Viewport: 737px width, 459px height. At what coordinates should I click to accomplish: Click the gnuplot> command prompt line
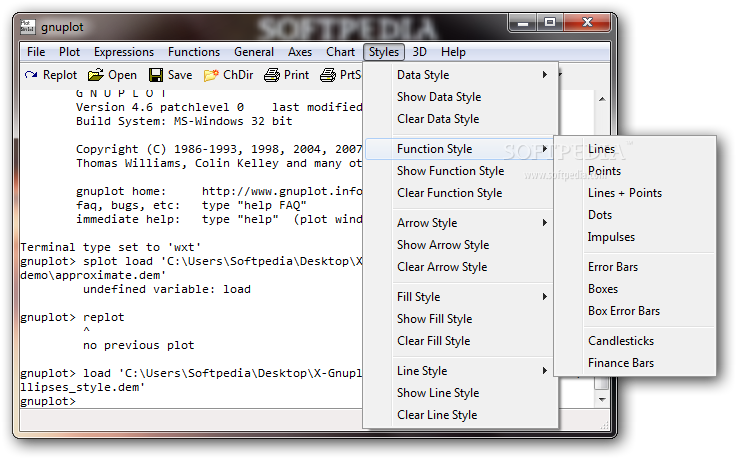[48, 402]
